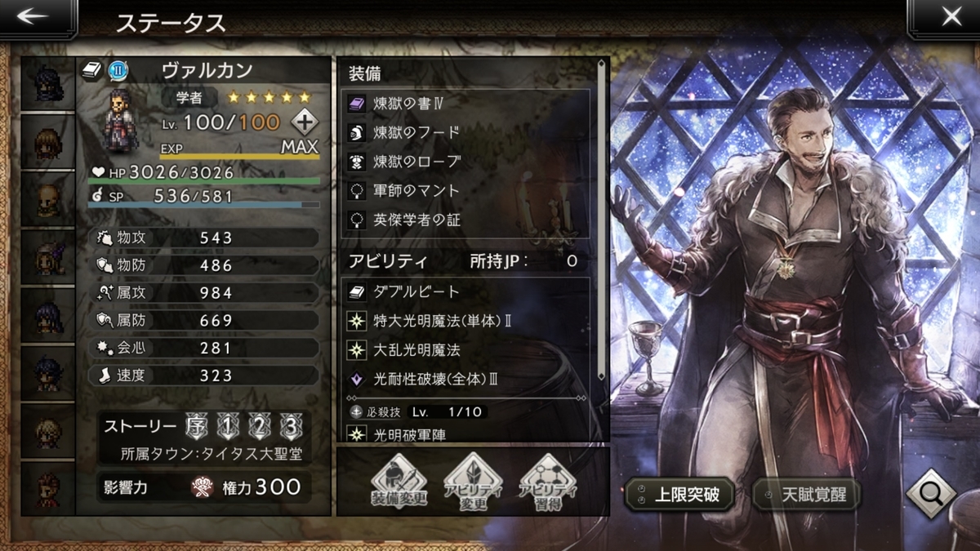Select 煉獄の書Ⅳ weapon entry
Viewport: 980px width, 551px height.
[x=466, y=104]
